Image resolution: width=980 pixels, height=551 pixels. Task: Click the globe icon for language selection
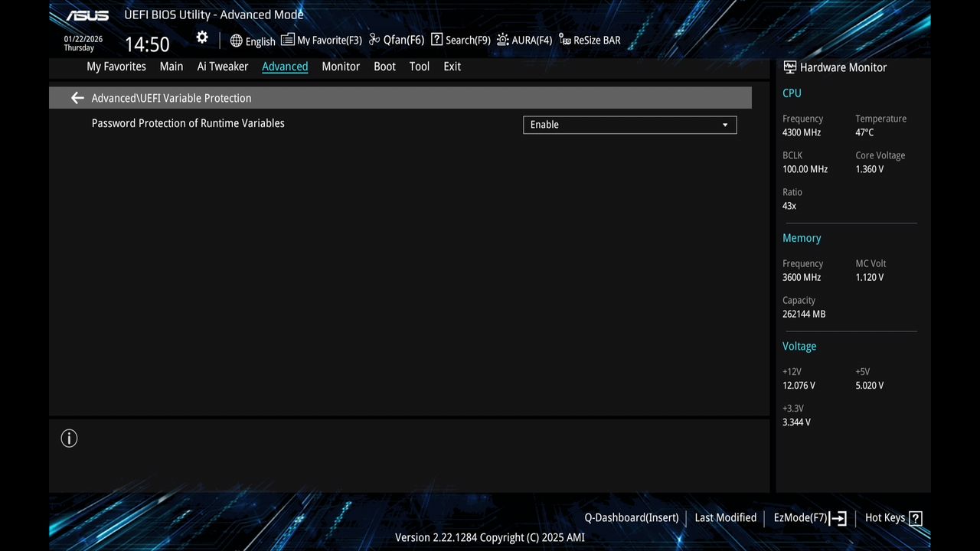[x=234, y=41]
